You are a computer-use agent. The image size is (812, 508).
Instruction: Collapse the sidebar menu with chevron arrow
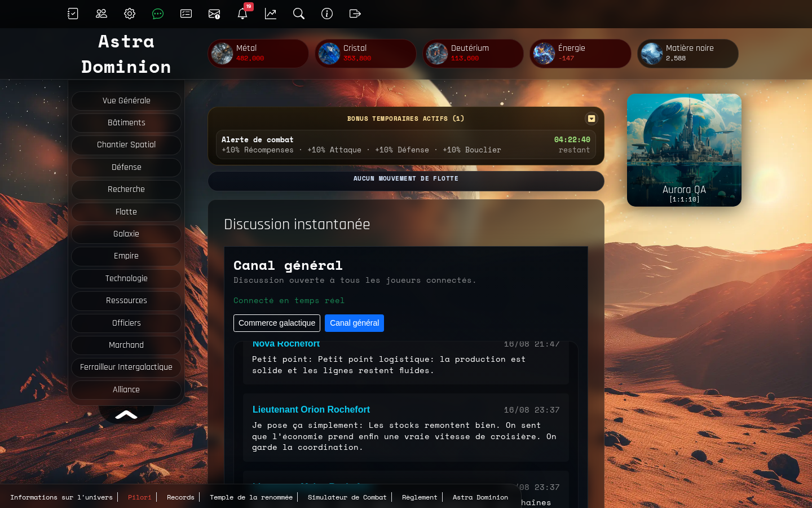[x=126, y=415]
